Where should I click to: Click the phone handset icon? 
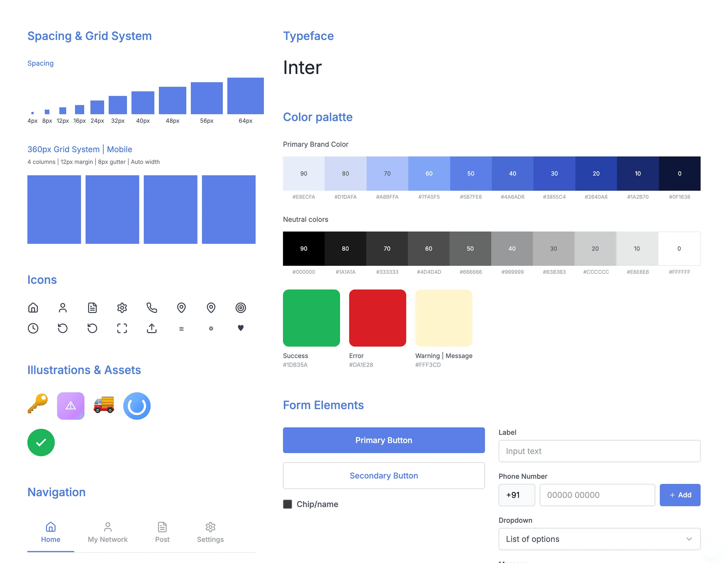click(x=152, y=307)
